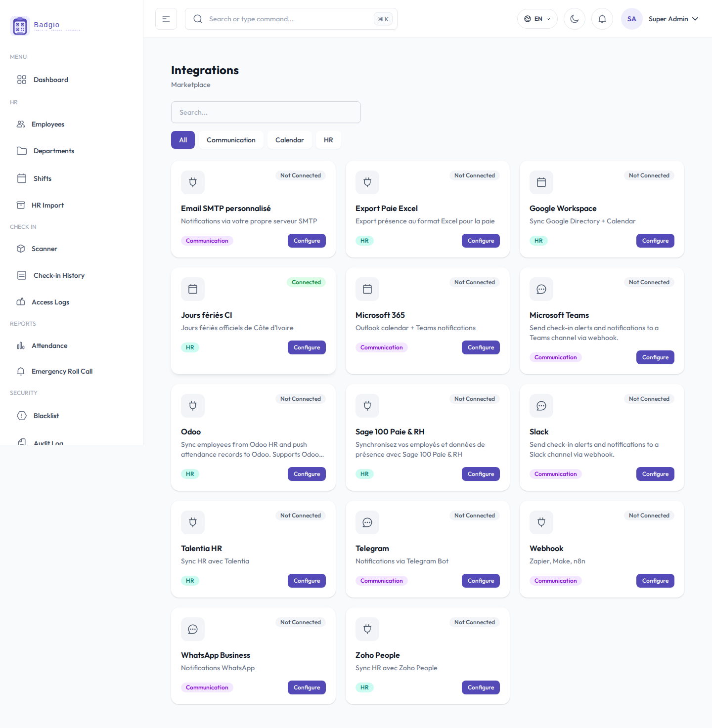The image size is (712, 728).
Task: Select the Calendar filter tab
Action: point(289,140)
